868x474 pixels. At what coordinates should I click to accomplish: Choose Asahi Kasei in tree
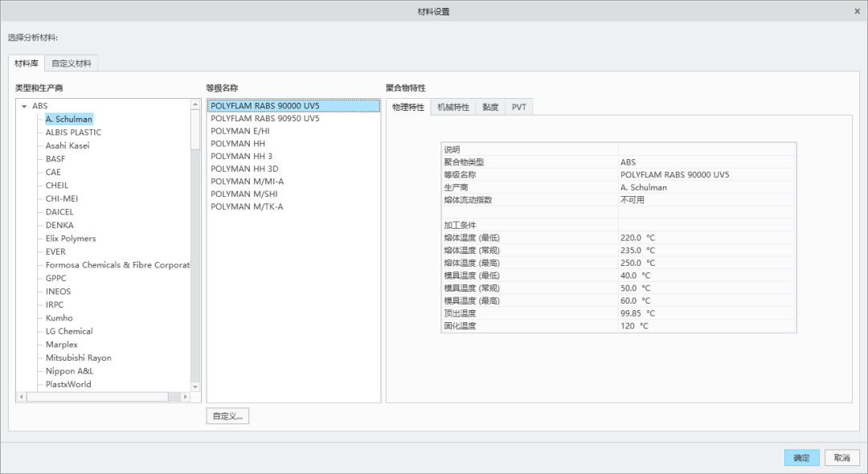(x=67, y=145)
